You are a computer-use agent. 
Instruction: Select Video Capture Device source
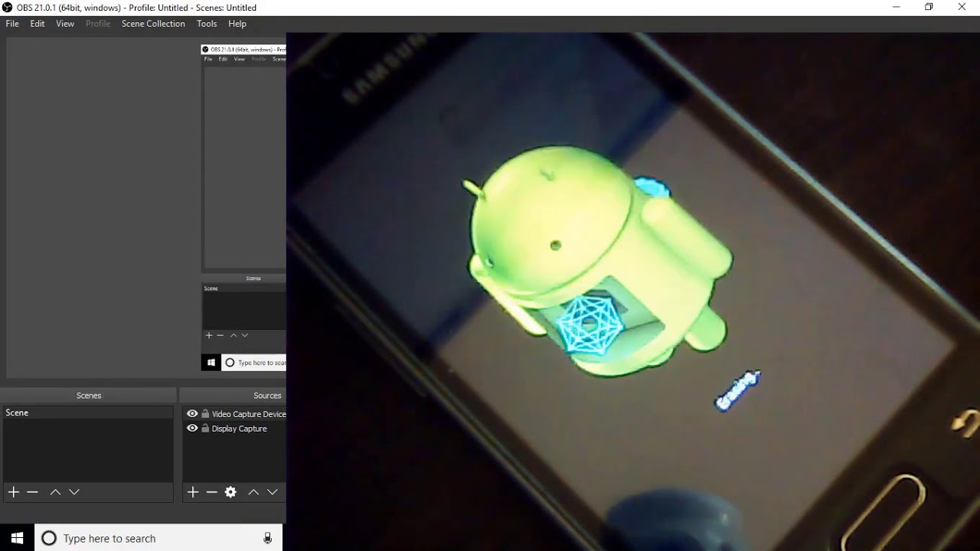click(249, 414)
